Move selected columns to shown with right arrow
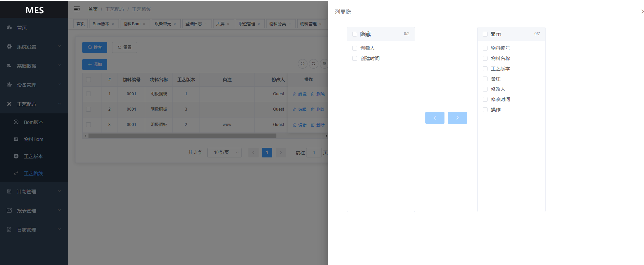The width and height of the screenshot is (644, 265). (457, 118)
